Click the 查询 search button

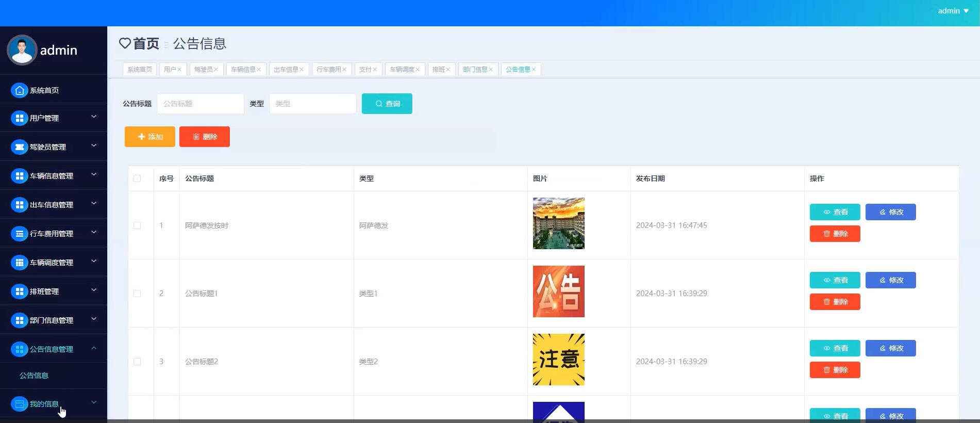(387, 104)
